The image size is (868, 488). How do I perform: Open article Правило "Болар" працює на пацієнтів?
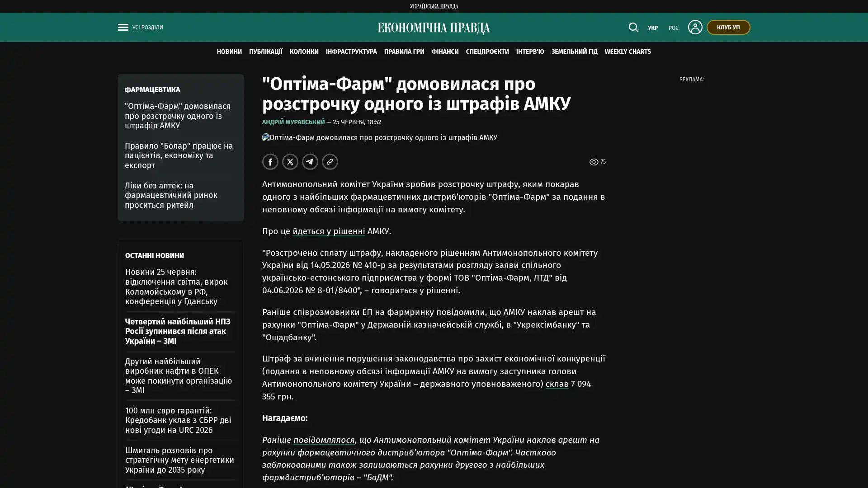click(179, 155)
